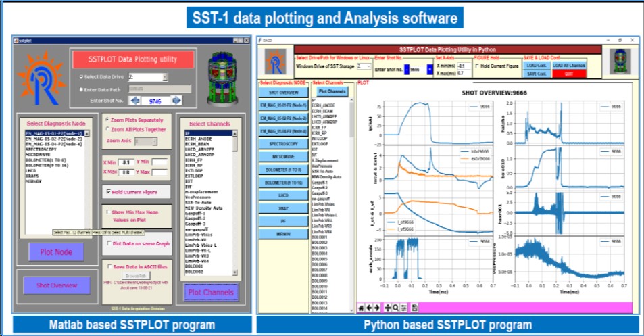644x336 pixels.
Task: Toggle Hold Current Figure in the Matlab window
Action: pos(109,192)
